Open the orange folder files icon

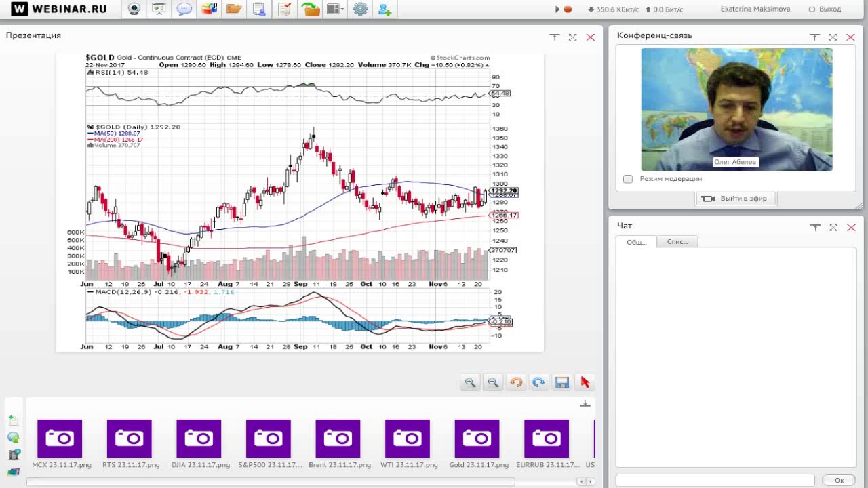[x=234, y=9]
